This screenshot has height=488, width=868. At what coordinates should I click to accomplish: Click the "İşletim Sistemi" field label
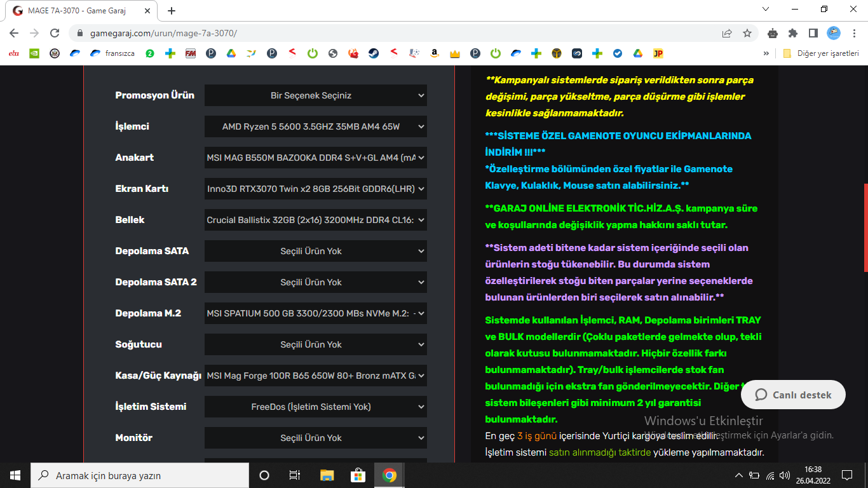pos(151,407)
